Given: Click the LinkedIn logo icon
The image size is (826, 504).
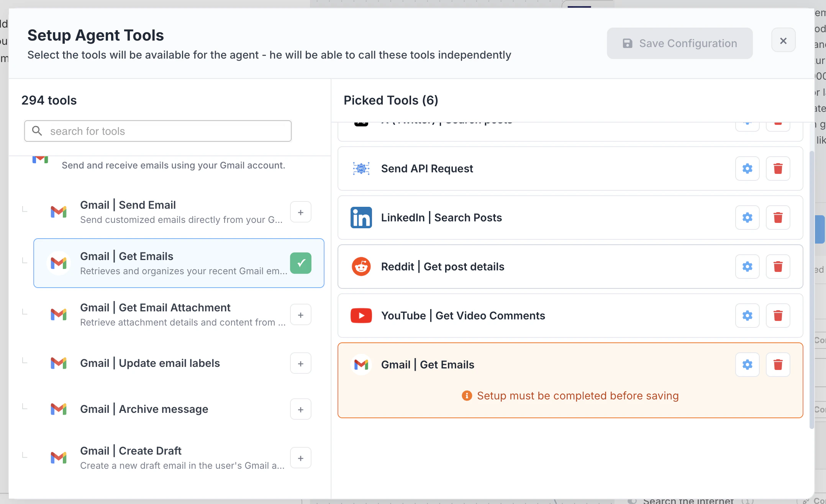Looking at the screenshot, I should (x=361, y=218).
